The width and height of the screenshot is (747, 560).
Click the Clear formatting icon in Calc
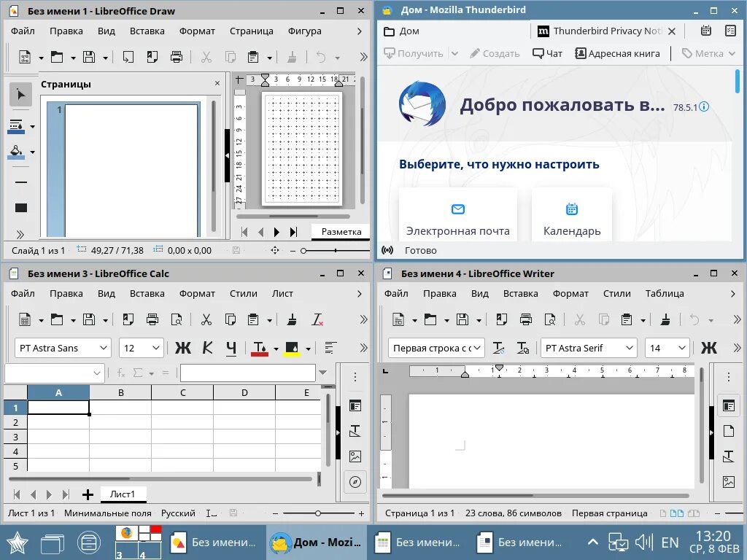pos(317,319)
